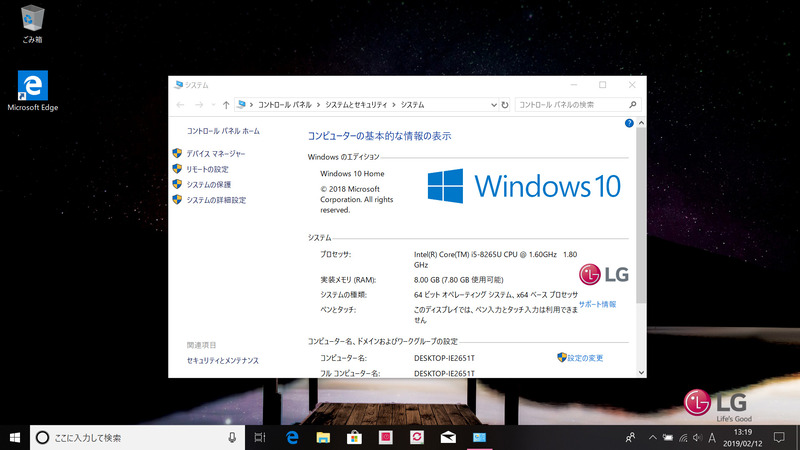Open セキュリティとメンテナンス link
The height and width of the screenshot is (450, 800).
[222, 360]
